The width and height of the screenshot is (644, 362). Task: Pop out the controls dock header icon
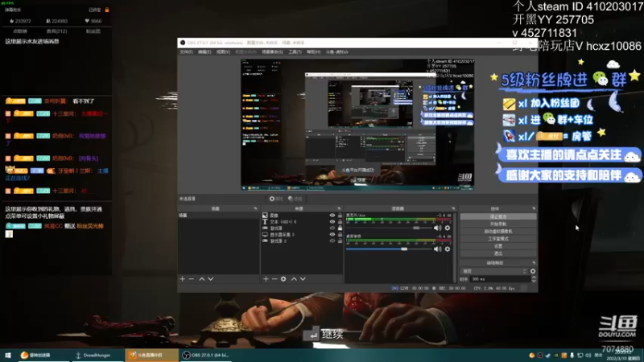[x=534, y=208]
